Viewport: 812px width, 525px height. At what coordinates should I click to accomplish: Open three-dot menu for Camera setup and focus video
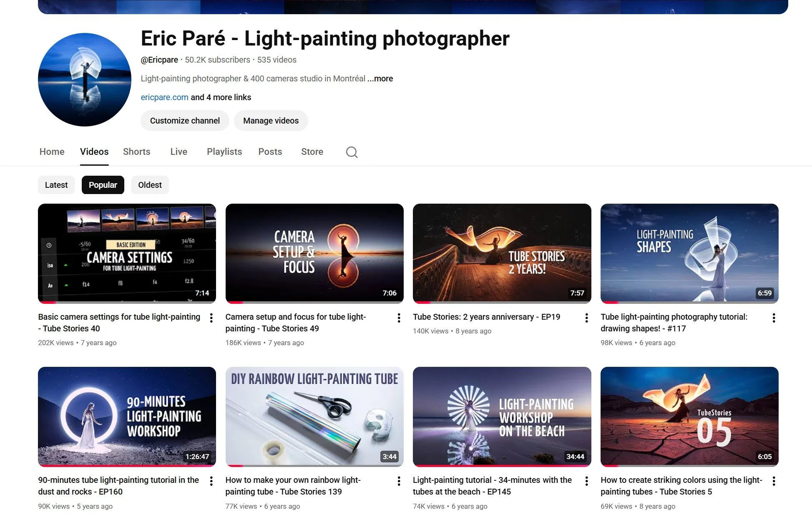399,318
